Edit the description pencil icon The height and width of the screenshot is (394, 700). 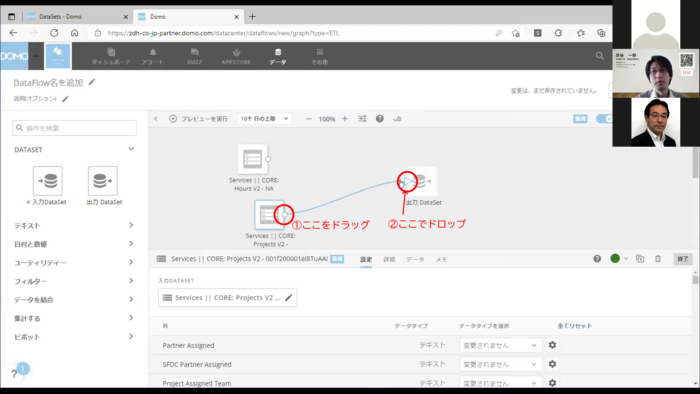(x=65, y=99)
